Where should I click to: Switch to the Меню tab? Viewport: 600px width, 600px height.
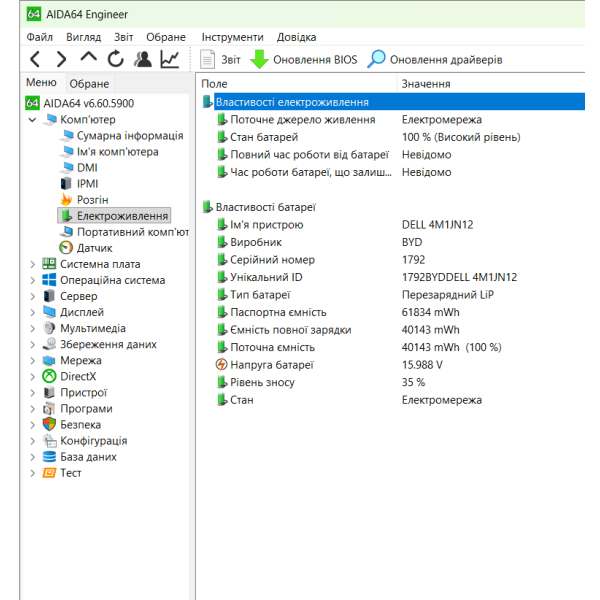tap(41, 82)
